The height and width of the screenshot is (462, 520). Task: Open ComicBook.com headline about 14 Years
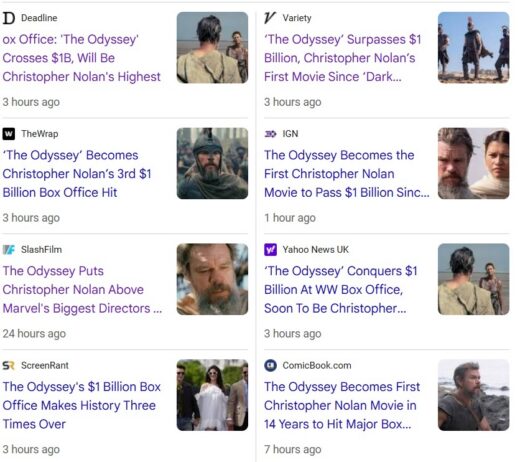click(342, 405)
